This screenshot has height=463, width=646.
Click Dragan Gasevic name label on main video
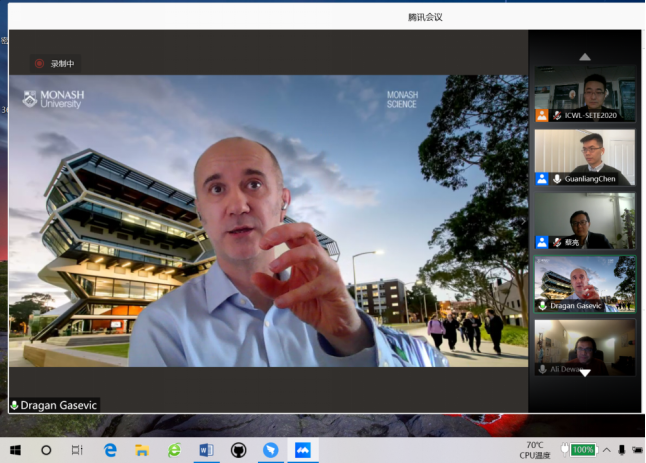(x=55, y=406)
